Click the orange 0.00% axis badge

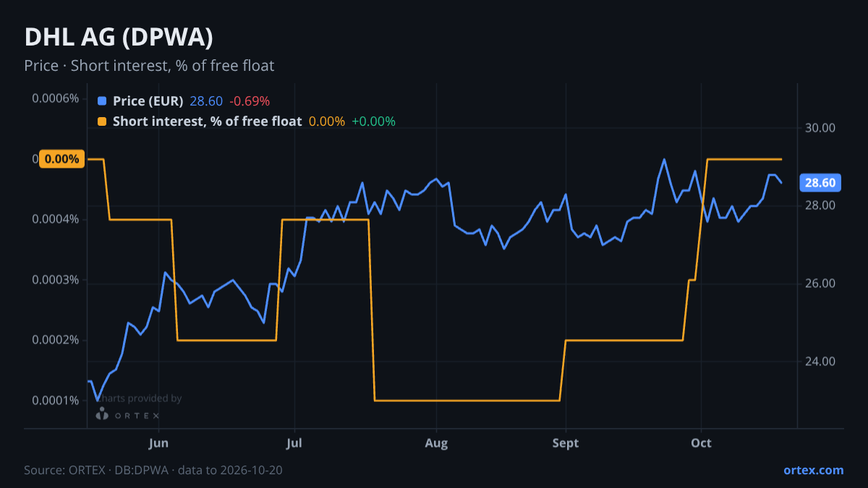click(61, 159)
